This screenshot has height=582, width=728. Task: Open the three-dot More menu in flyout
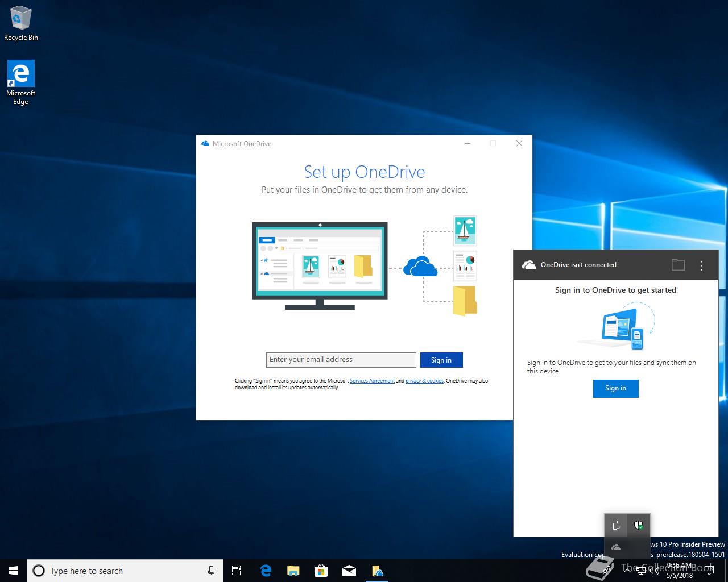701,265
